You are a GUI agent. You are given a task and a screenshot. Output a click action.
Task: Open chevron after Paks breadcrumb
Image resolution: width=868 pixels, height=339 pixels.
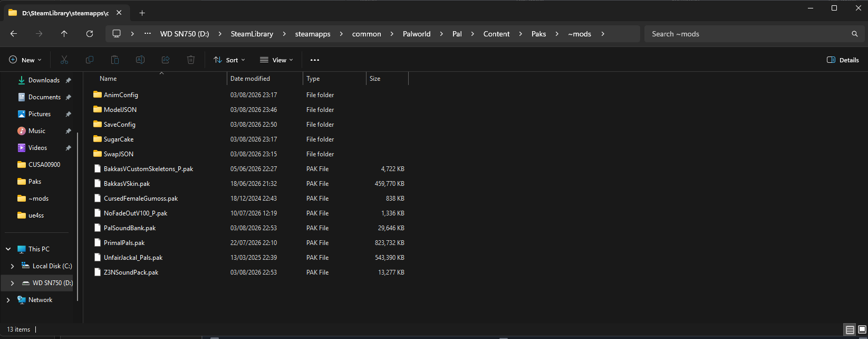tap(556, 34)
